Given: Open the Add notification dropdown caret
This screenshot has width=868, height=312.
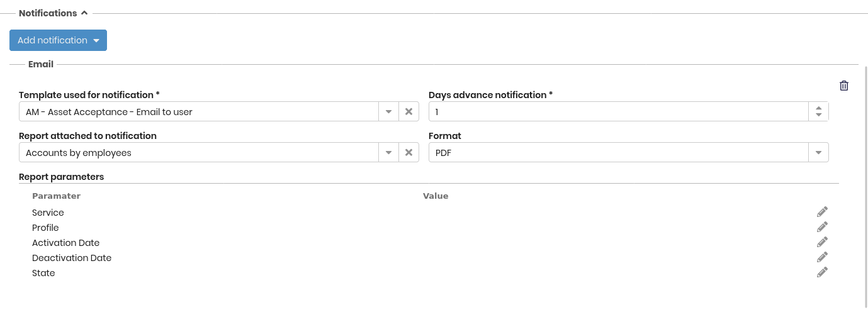Looking at the screenshot, I should click(96, 41).
